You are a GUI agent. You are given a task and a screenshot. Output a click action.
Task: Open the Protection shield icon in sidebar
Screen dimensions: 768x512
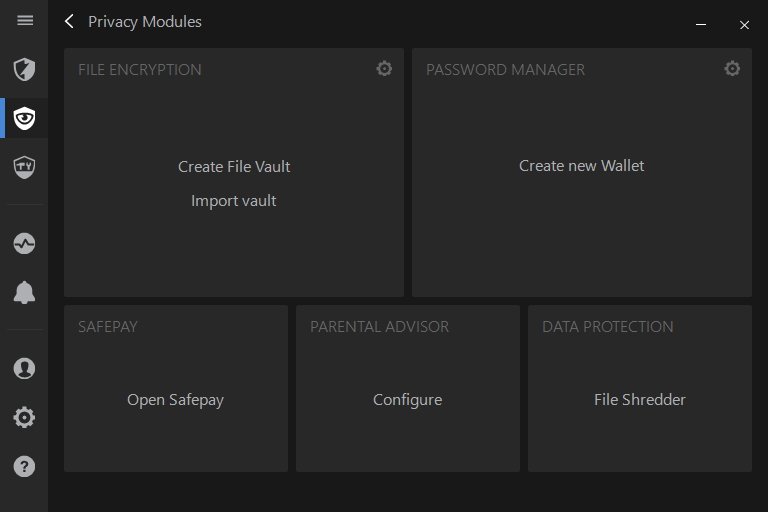point(24,69)
